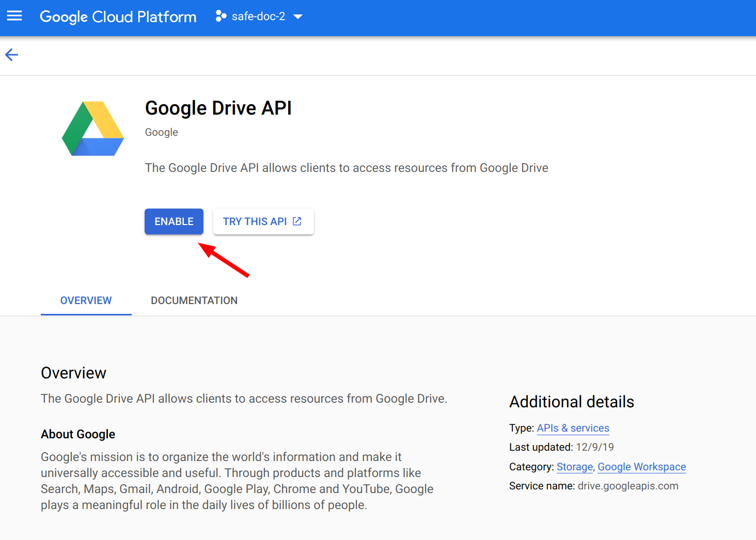
Task: Click the project selector dots icon
Action: coord(221,17)
